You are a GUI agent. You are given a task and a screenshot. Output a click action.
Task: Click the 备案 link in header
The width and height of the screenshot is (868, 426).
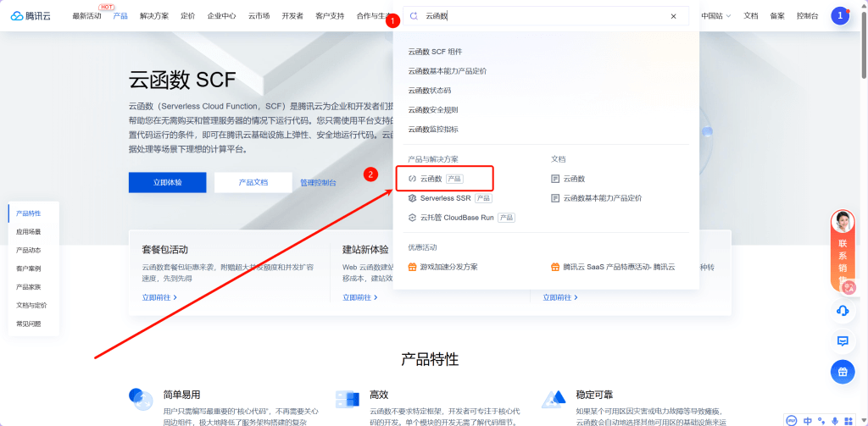coord(777,16)
